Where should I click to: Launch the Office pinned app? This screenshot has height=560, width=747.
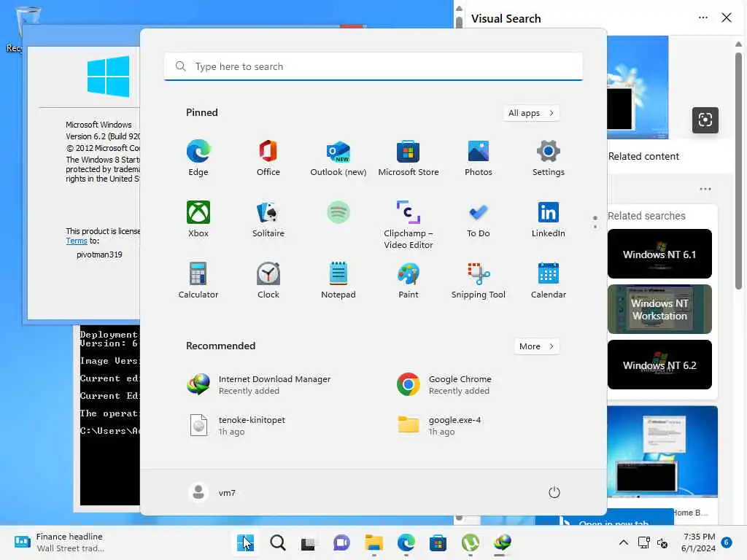tap(268, 158)
